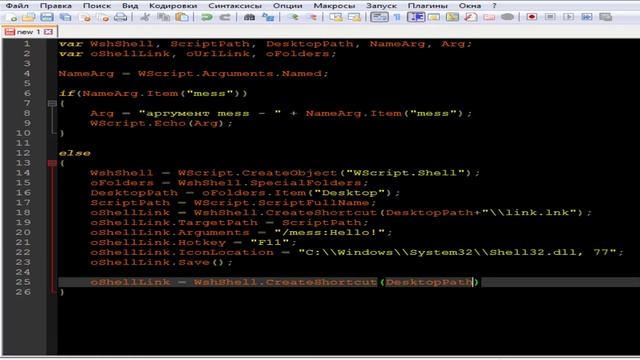
Task: Select the 'new 1' document tab
Action: pos(29,31)
